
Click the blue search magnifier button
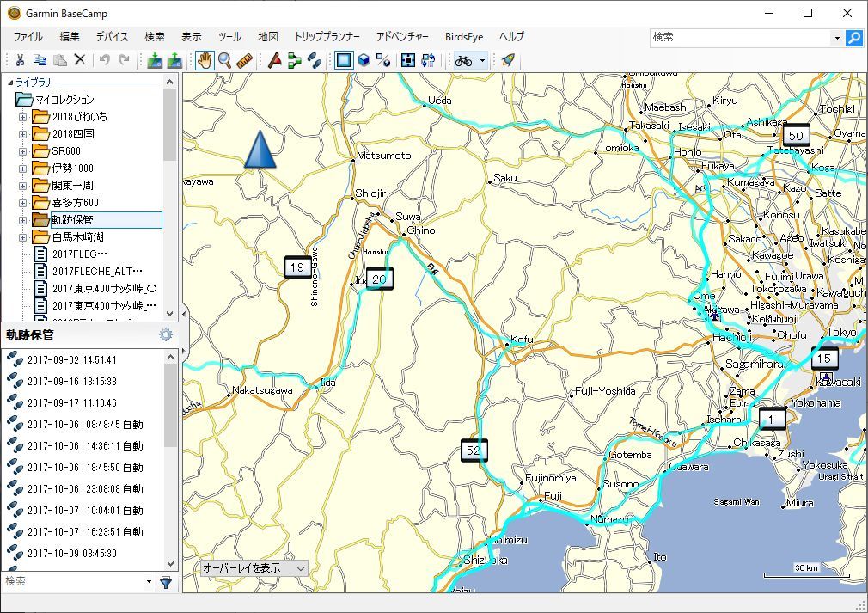coord(854,38)
